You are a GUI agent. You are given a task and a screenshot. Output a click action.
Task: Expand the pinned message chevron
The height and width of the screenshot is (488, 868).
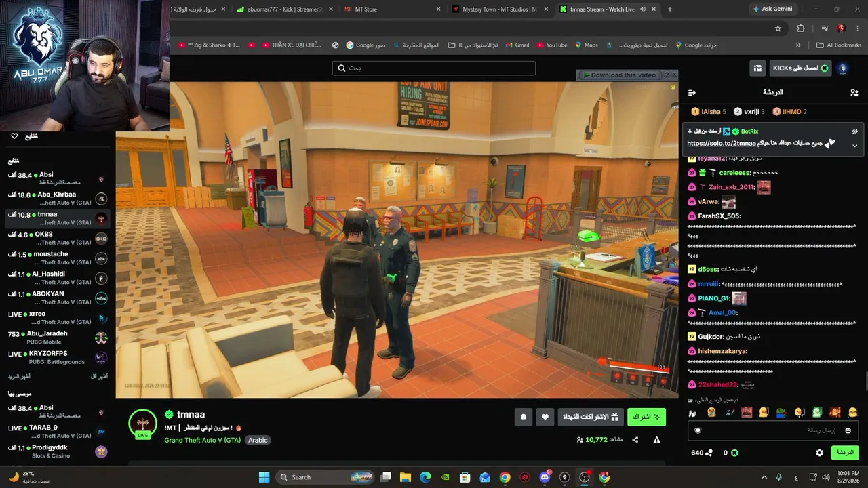pos(854,145)
